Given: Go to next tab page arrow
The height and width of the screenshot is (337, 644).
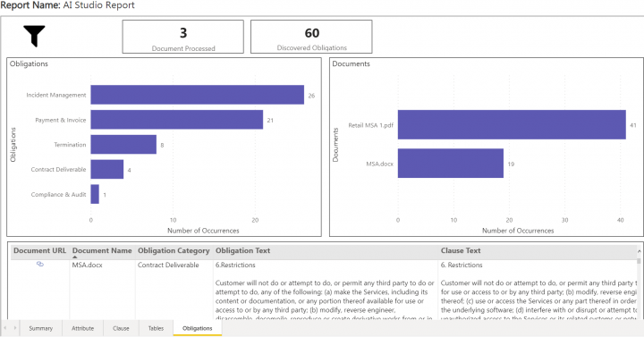Looking at the screenshot, I should point(15,327).
